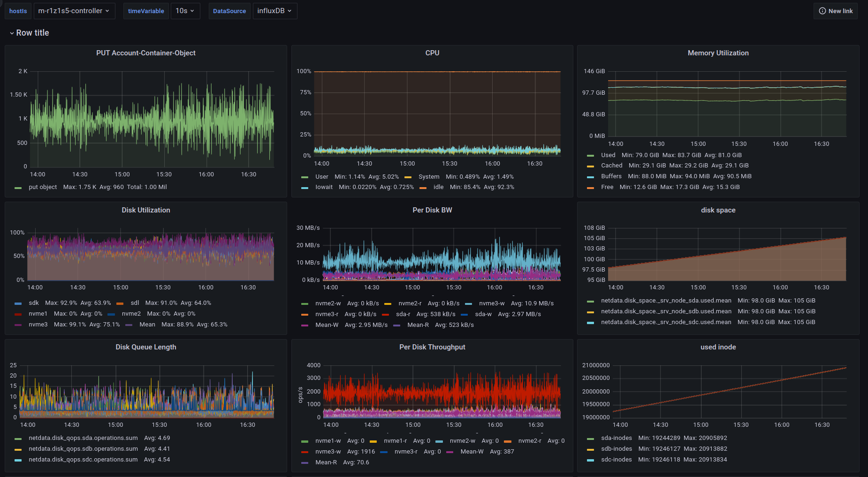Image resolution: width=868 pixels, height=477 pixels.
Task: Click the sdc-inodes legend color icon
Action: pyautogui.click(x=591, y=460)
